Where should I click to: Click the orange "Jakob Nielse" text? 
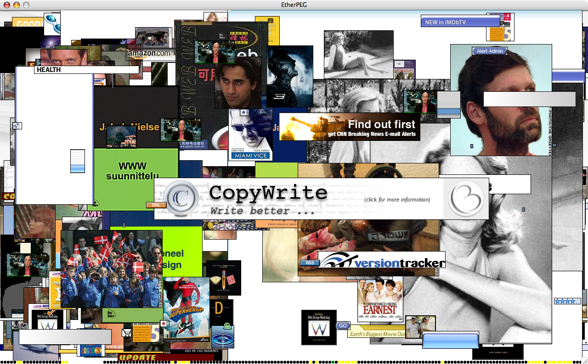click(x=130, y=127)
